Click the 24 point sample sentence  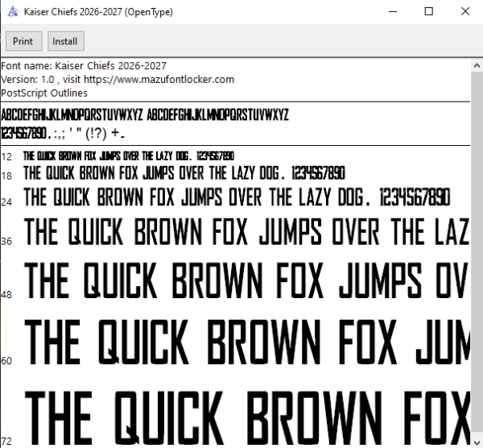pos(237,197)
